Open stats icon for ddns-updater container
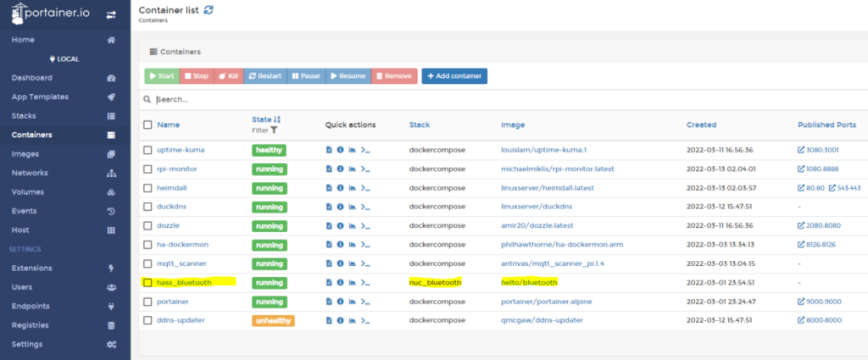Image resolution: width=868 pixels, height=360 pixels. (352, 320)
